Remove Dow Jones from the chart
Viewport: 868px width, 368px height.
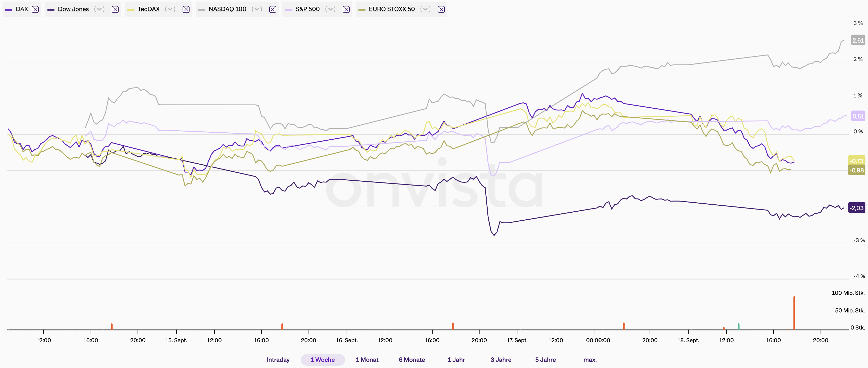[115, 10]
